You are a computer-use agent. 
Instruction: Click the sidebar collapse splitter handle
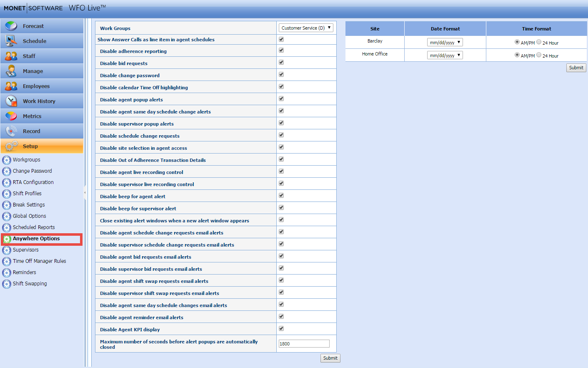(85, 192)
